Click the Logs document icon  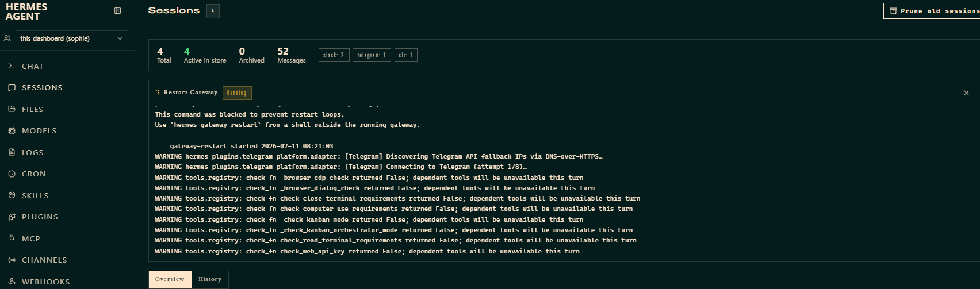(x=12, y=152)
